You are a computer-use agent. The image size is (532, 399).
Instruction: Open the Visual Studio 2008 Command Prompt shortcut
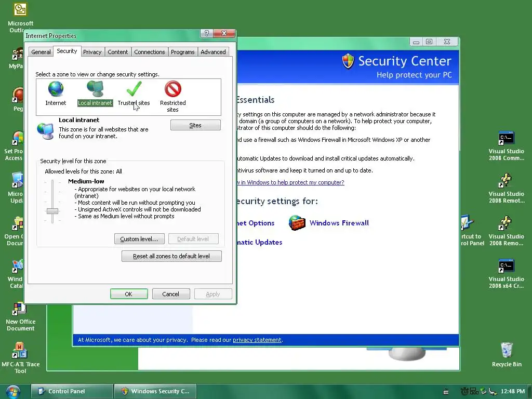[506, 146]
